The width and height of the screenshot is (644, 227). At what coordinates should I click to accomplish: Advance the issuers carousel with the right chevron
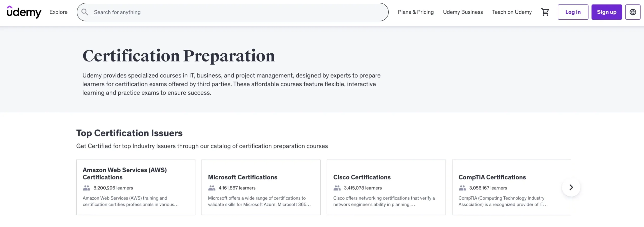pos(571,187)
